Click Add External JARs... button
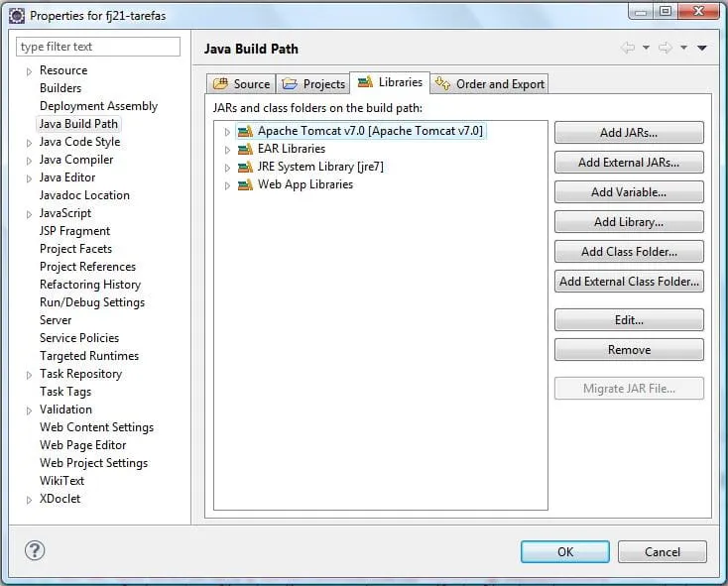This screenshot has height=586, width=728. 629,163
